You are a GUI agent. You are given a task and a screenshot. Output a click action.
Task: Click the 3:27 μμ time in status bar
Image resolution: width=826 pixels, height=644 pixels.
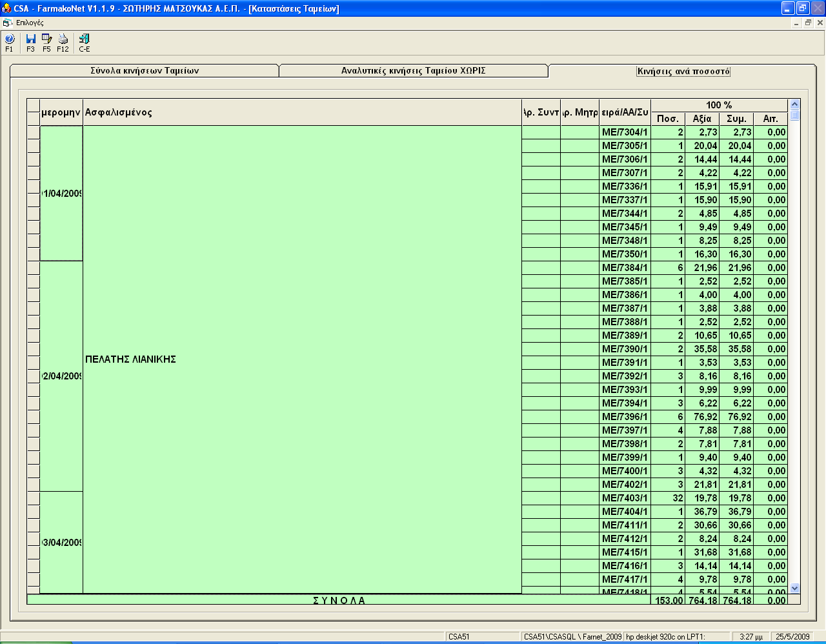click(x=751, y=636)
